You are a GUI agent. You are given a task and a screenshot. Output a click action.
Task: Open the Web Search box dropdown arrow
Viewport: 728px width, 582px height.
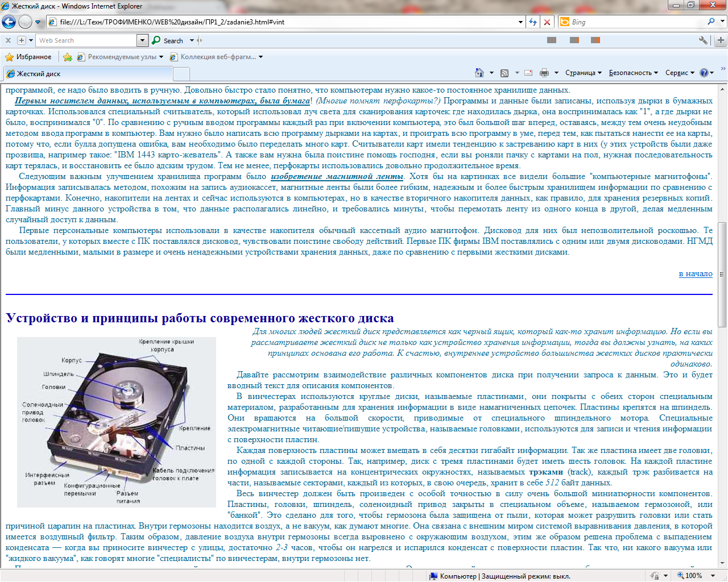tap(143, 40)
